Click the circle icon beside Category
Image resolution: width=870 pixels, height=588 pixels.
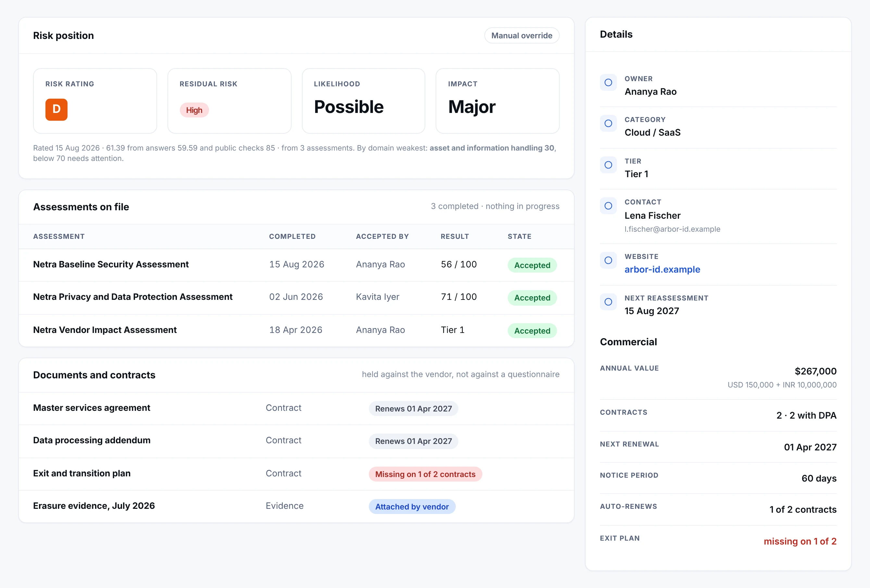coord(608,123)
